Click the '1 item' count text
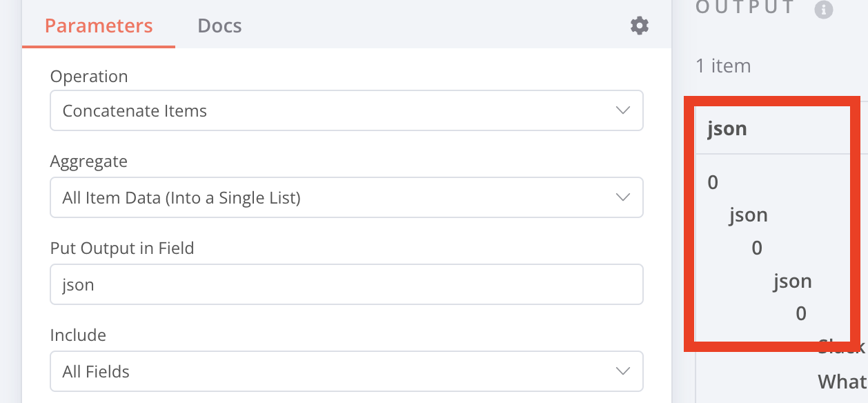Viewport: 868px width, 403px height. pos(723,66)
